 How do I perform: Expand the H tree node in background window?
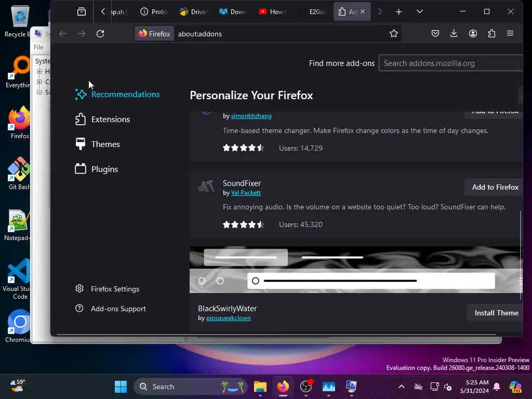tap(39, 72)
